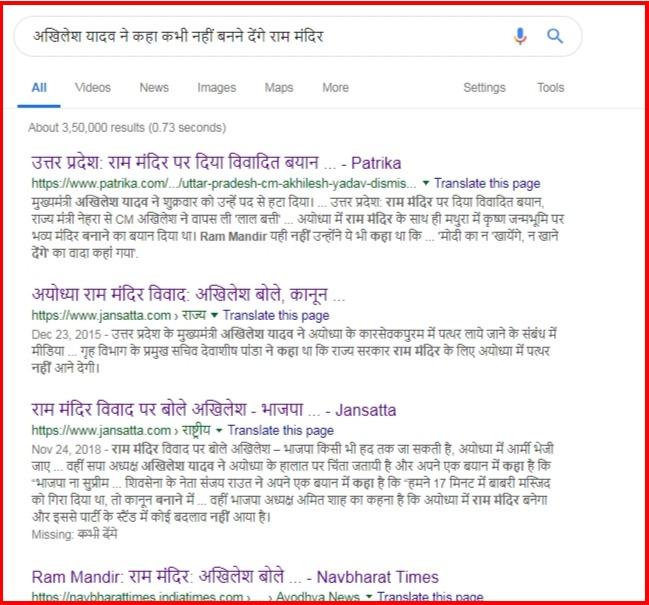This screenshot has height=605, width=649.
Task: Open the Navbharat Times Ram Mandir result
Action: (x=235, y=577)
